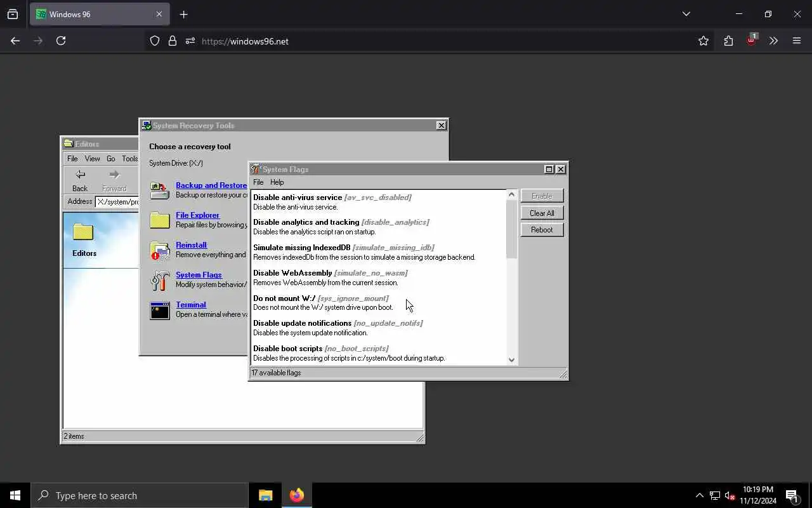Viewport: 812px width, 508px height.
Task: Select Disable update notifications flag
Action: pos(379,328)
